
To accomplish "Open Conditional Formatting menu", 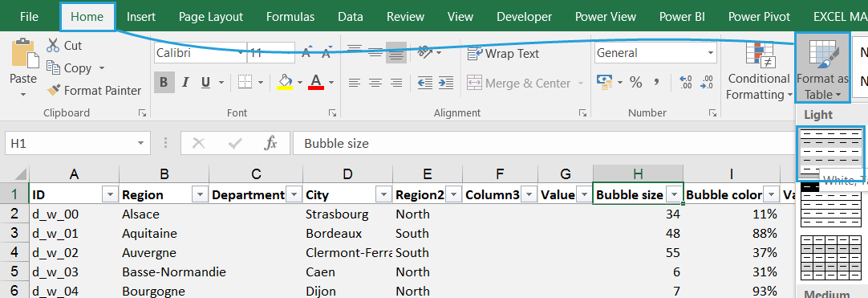I will click(x=759, y=71).
